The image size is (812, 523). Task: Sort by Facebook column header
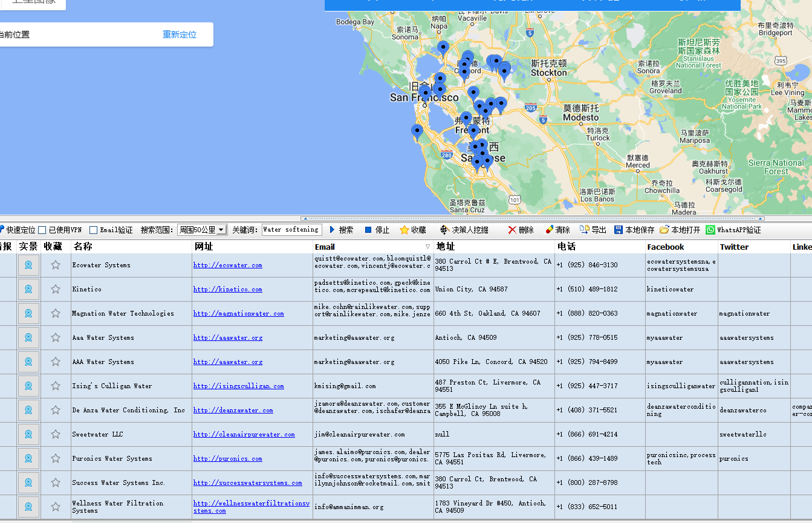[x=681, y=247]
